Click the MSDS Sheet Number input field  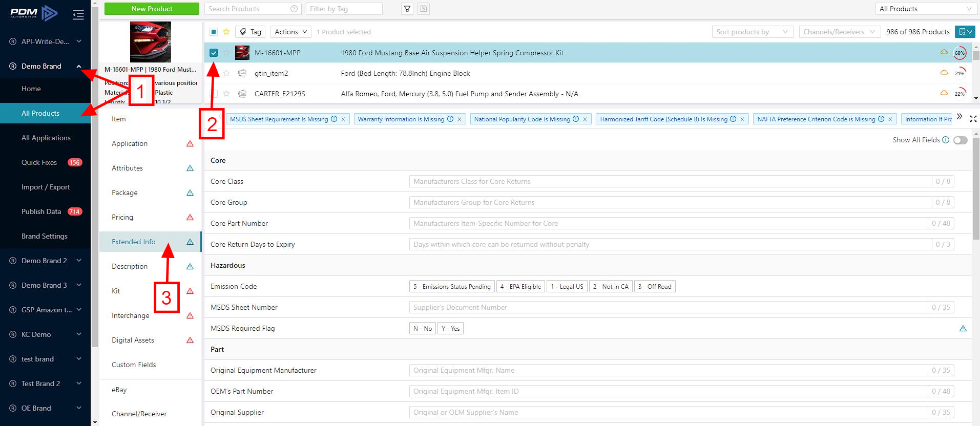pyautogui.click(x=669, y=307)
